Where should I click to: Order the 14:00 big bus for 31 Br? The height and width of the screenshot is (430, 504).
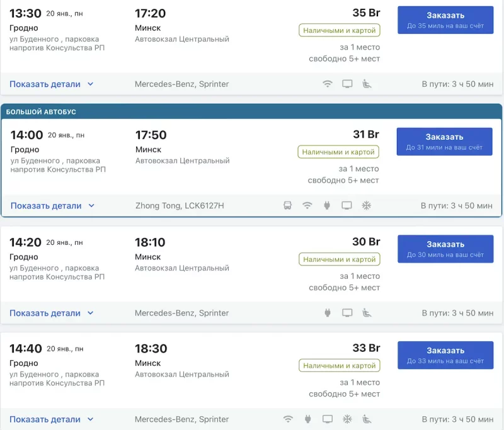click(444, 142)
